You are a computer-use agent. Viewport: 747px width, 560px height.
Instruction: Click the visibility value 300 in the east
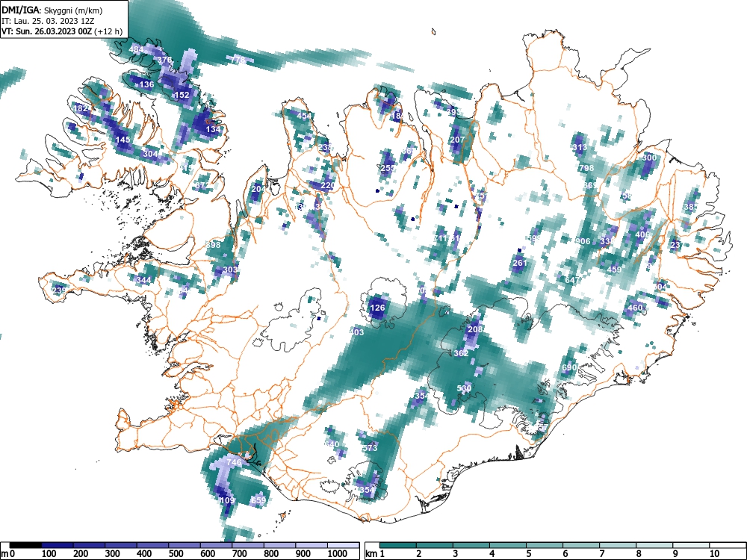[649, 157]
